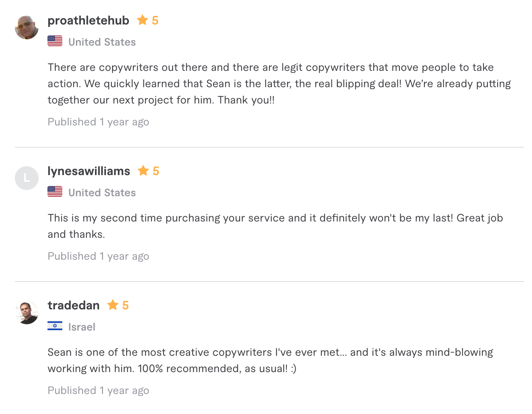Click lynesawilliams' letter L avatar
The image size is (532, 414).
point(27,178)
